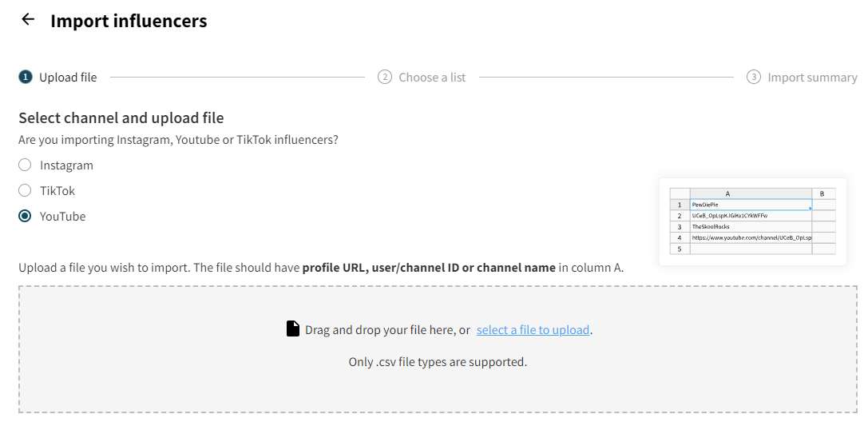The width and height of the screenshot is (868, 426).
Task: Click the TheSkoolRocks cell in example
Action: [x=751, y=226]
